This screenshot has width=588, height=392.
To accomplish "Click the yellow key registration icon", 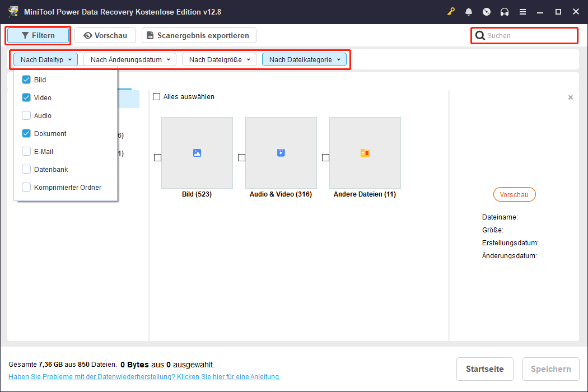I will coord(451,11).
